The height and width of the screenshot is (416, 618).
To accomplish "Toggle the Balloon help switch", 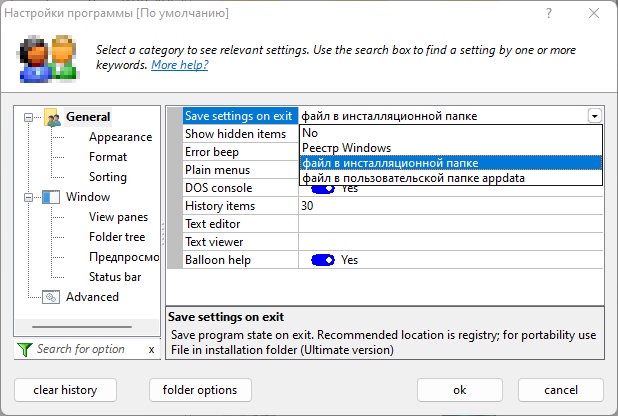I will pos(322,260).
